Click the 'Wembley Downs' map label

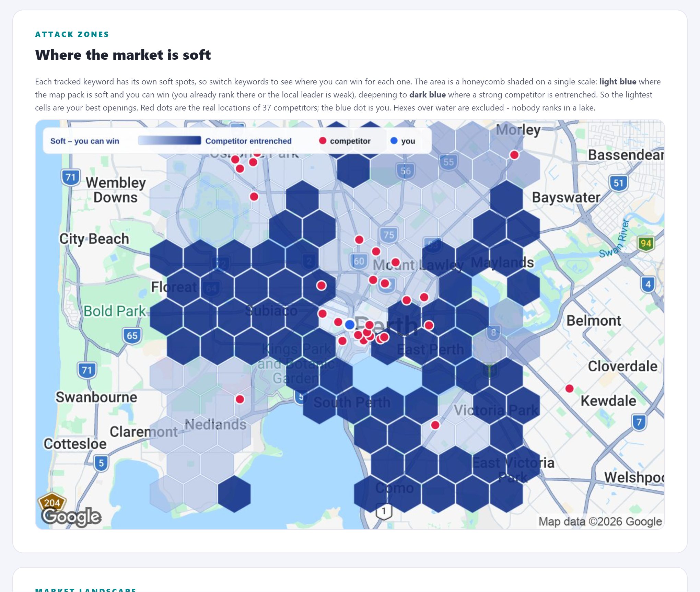pyautogui.click(x=116, y=190)
